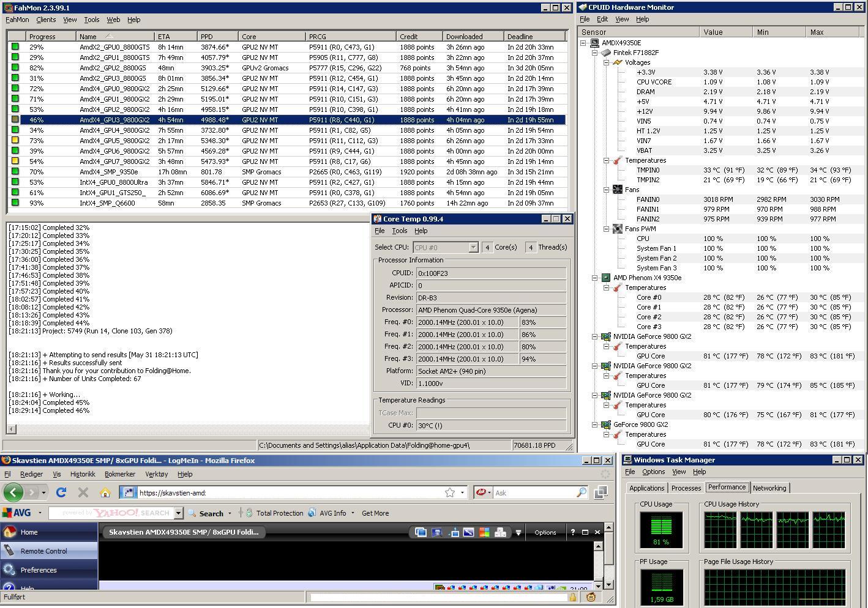Switch to Networking tab in Task Manager
This screenshot has height=608, width=868.
tap(769, 488)
